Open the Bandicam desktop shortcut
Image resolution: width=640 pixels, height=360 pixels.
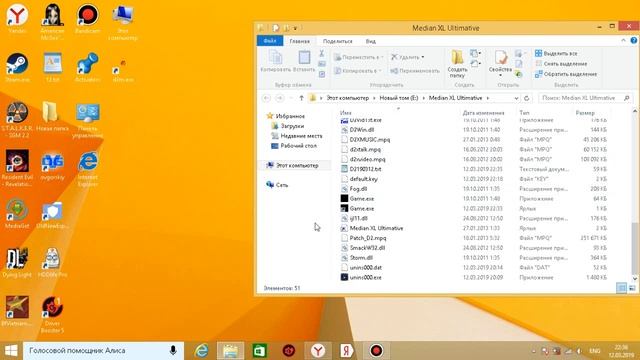coord(87,18)
